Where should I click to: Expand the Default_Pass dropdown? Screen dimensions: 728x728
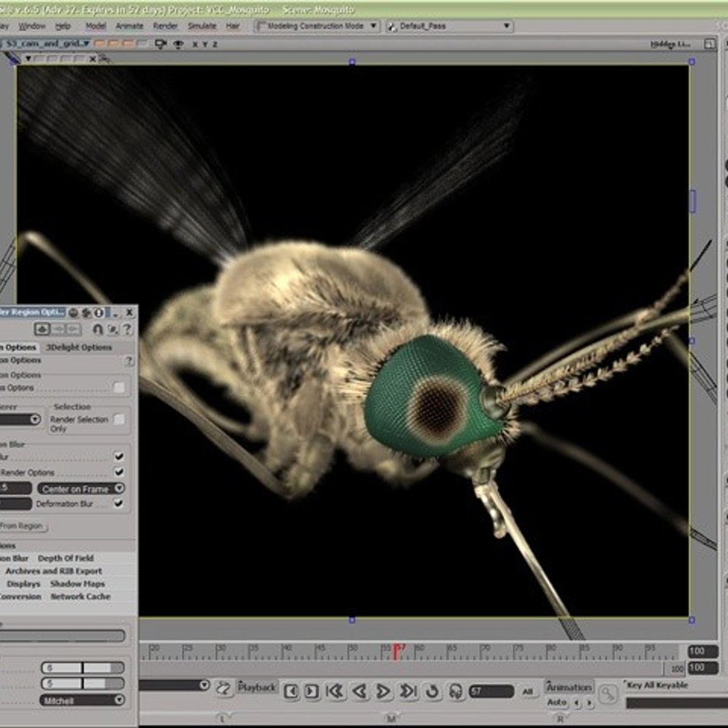(x=450, y=26)
